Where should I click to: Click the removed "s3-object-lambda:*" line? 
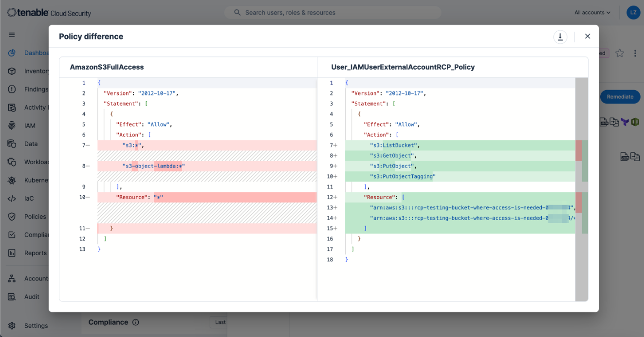[207, 166]
